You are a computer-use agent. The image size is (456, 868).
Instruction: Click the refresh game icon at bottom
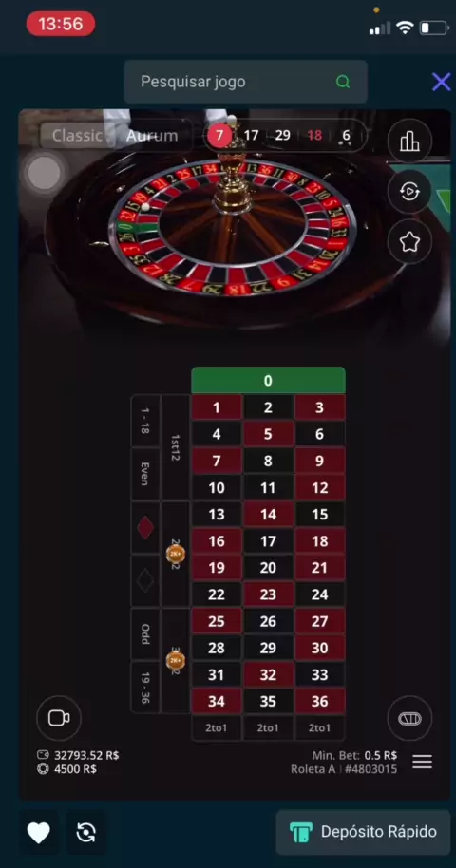tap(85, 833)
